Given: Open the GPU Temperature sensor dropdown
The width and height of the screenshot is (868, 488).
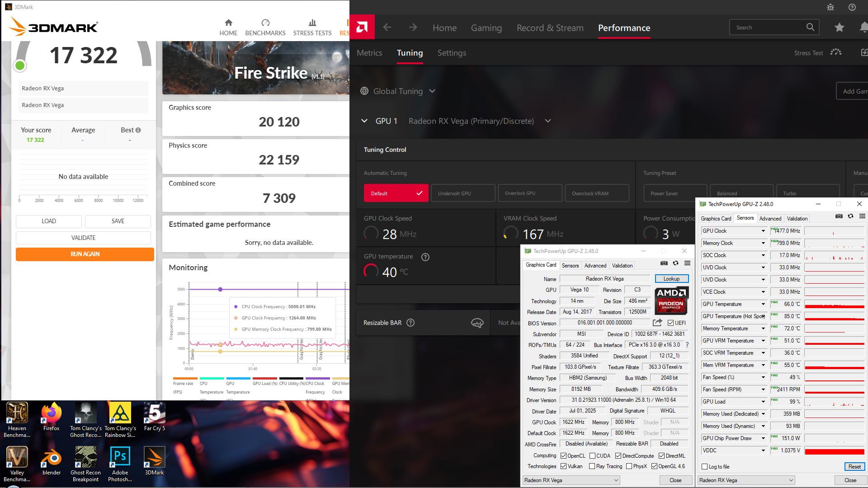Looking at the screenshot, I should pyautogui.click(x=763, y=304).
